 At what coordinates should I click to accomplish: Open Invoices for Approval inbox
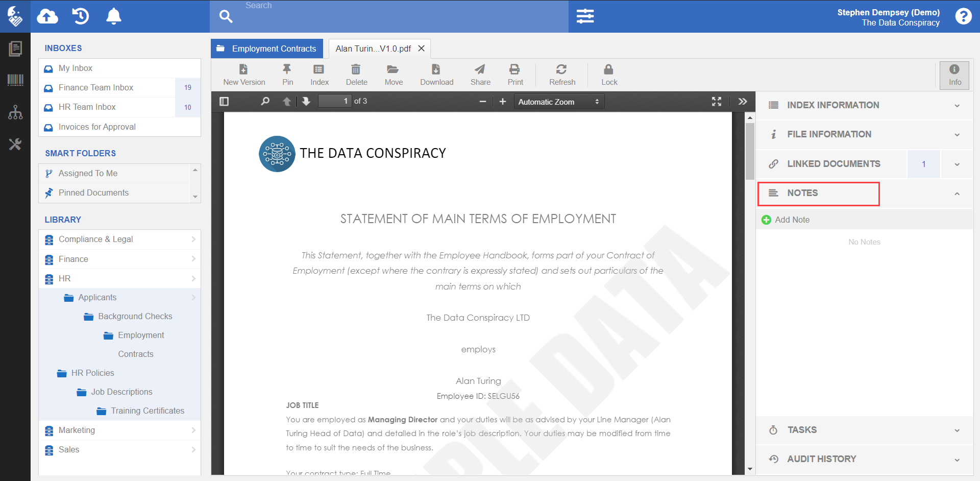pyautogui.click(x=119, y=127)
